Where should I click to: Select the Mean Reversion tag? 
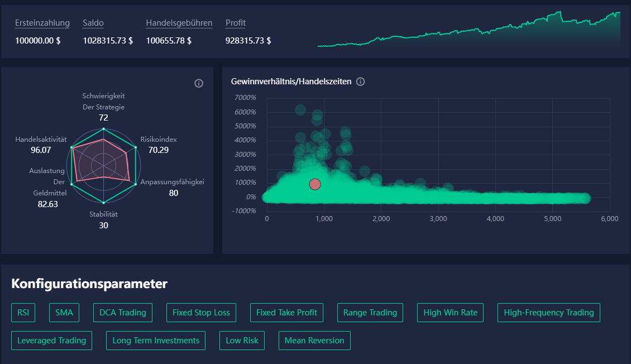coord(314,340)
